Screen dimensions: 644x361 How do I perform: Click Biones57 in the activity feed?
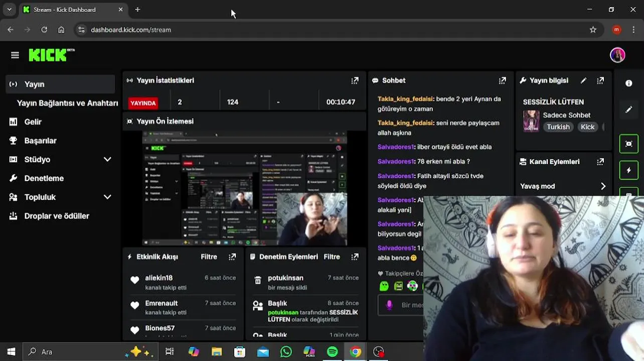pos(160,328)
